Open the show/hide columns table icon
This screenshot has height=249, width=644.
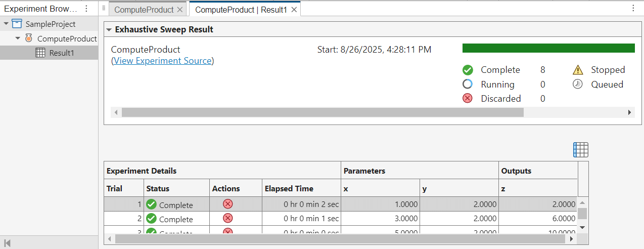point(581,150)
